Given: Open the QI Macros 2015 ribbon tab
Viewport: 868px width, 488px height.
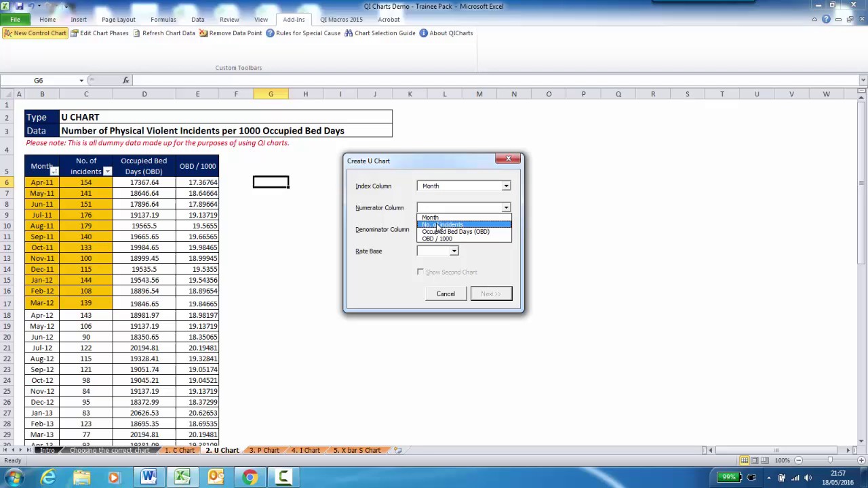Looking at the screenshot, I should coord(341,20).
